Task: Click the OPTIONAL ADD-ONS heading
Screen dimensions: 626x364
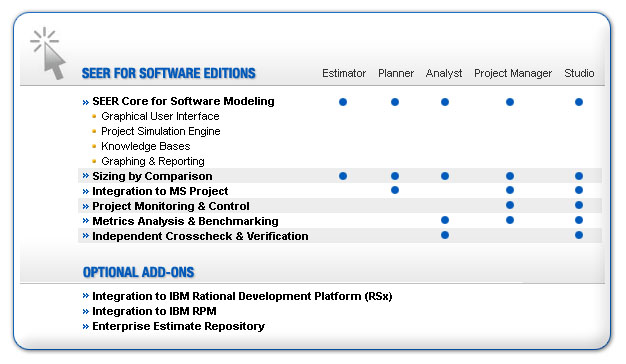Action: pos(138,272)
